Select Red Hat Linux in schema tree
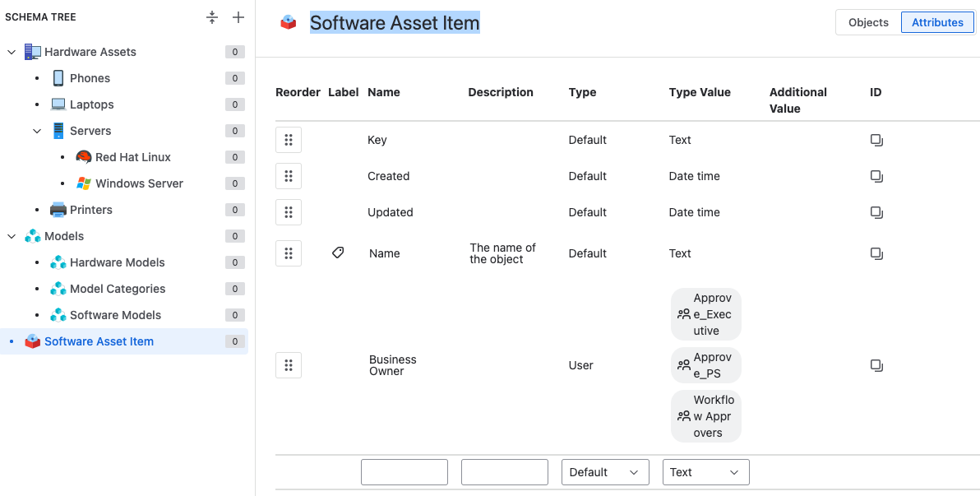This screenshot has height=496, width=980. 132,157
